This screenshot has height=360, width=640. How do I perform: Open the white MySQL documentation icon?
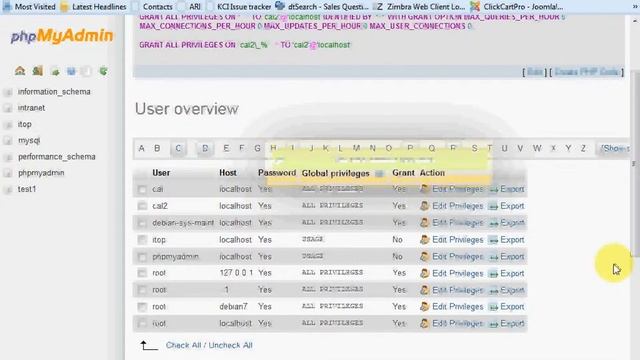(x=87, y=71)
